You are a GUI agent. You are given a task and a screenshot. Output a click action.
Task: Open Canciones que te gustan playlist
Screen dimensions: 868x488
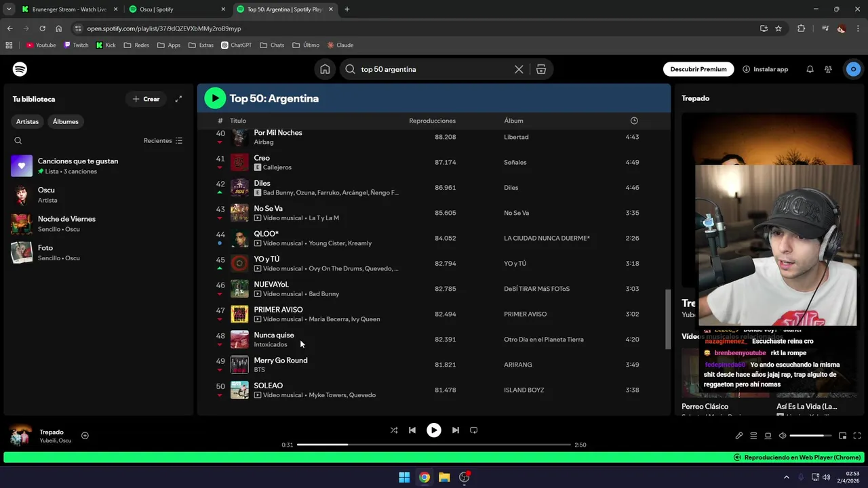[98, 165]
